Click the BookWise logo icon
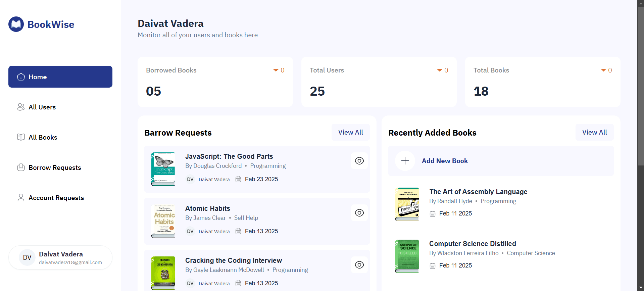644x291 pixels. pos(16,24)
